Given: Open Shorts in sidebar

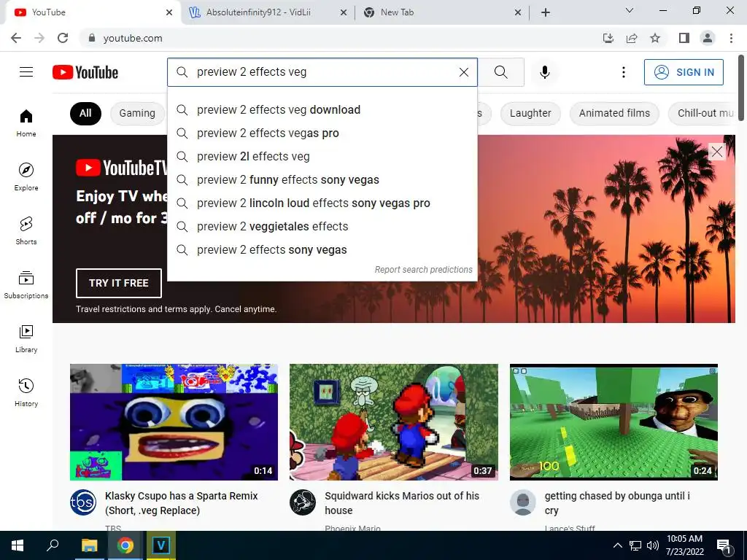Looking at the screenshot, I should tap(26, 230).
